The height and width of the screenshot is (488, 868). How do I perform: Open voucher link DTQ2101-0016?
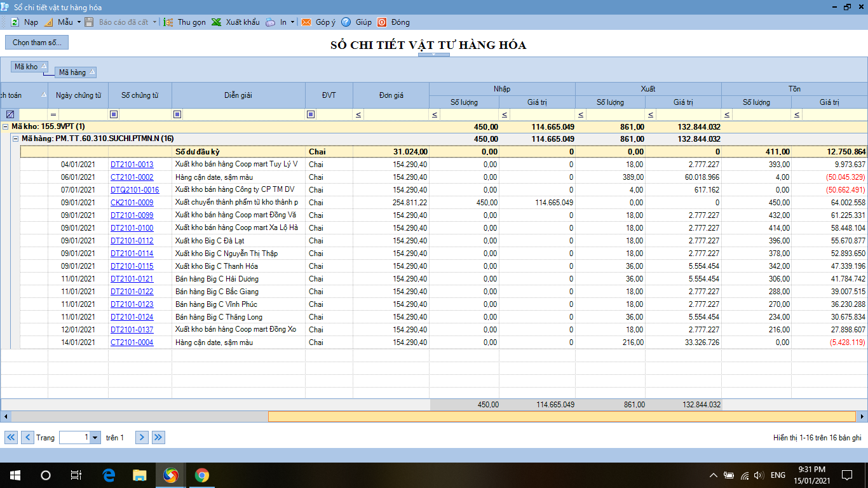[135, 190]
